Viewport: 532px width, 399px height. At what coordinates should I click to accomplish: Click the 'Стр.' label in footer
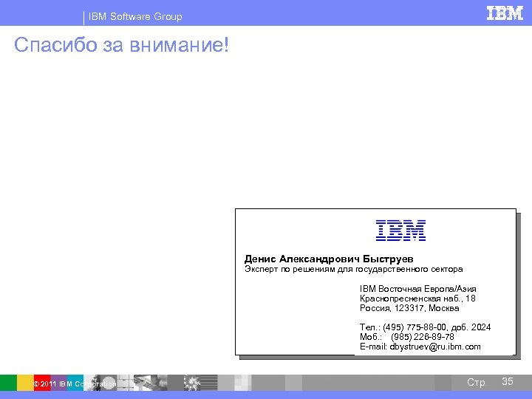[477, 382]
